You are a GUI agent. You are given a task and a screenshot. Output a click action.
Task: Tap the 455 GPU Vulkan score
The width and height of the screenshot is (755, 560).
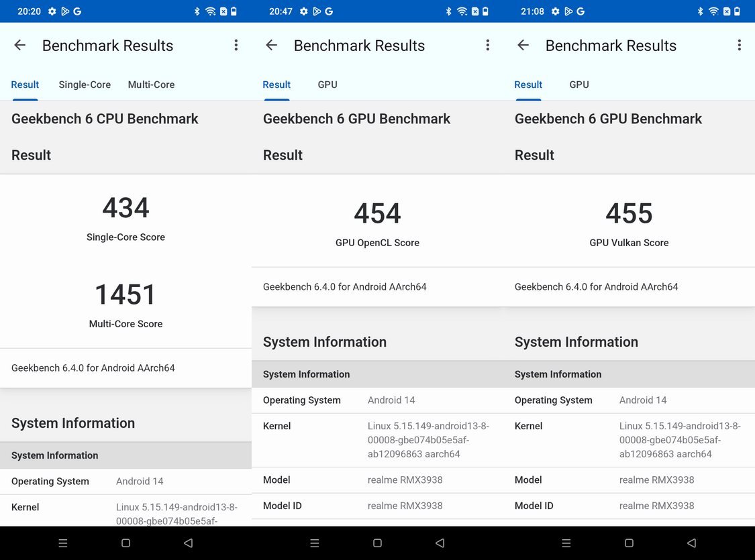629,213
